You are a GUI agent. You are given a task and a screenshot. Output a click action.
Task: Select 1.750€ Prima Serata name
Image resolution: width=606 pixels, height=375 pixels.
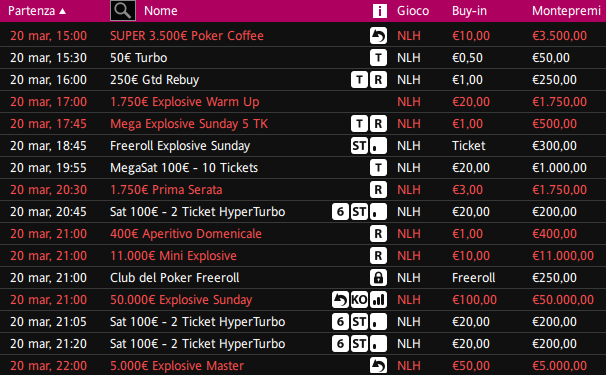[x=166, y=190]
